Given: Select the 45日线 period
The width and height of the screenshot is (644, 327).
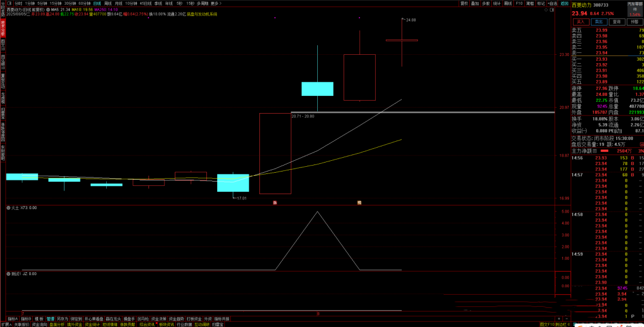Looking at the screenshot, I should click(145, 4).
